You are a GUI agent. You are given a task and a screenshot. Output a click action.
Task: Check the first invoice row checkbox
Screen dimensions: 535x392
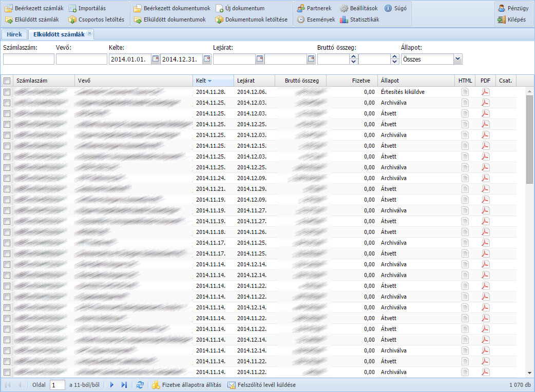[x=7, y=92]
